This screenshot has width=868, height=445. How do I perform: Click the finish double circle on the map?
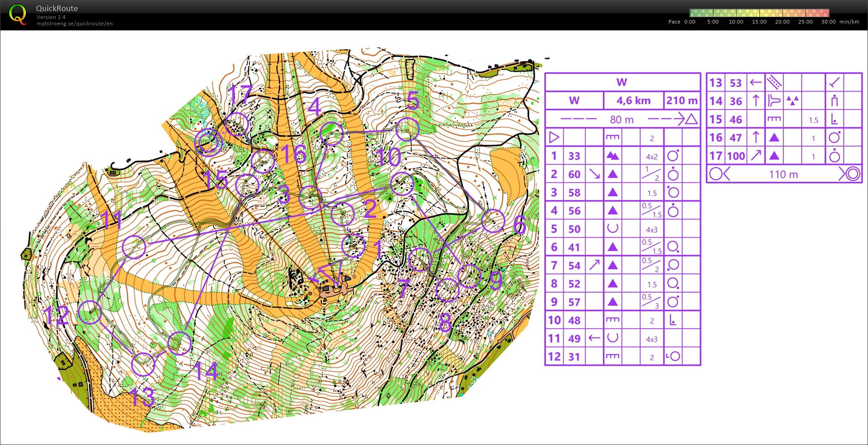click(x=208, y=142)
